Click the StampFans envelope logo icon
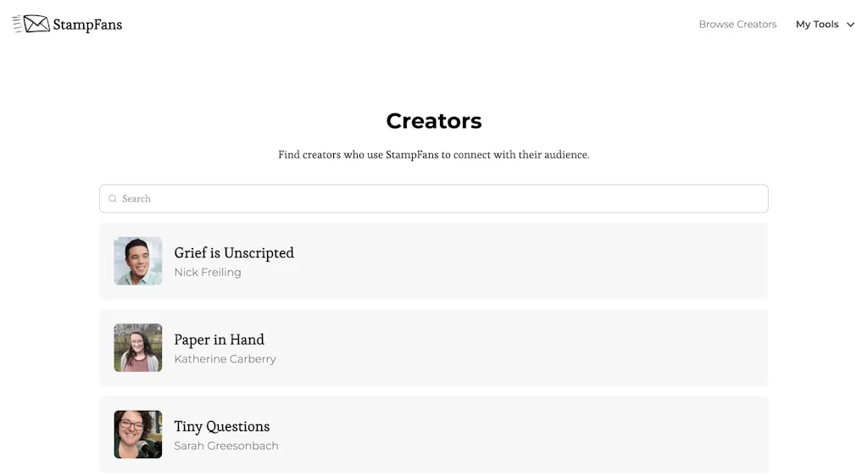The height and width of the screenshot is (476, 868). [x=31, y=24]
